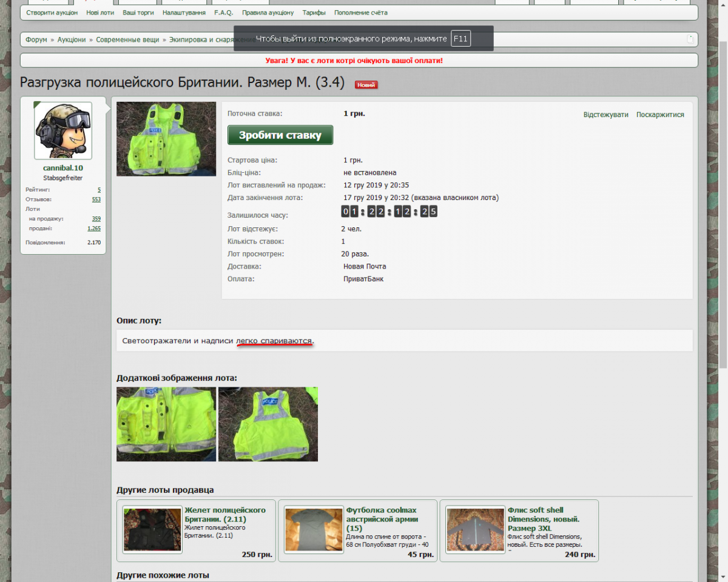Viewport: 728px width, 582px height.
Task: View the open vest interior additional image
Action: pyautogui.click(x=166, y=424)
